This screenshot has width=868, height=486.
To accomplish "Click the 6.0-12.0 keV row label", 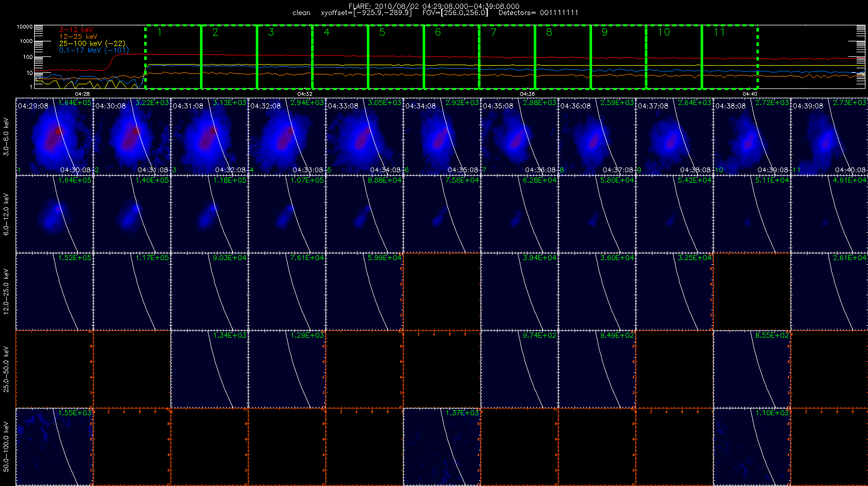I will pyautogui.click(x=6, y=214).
